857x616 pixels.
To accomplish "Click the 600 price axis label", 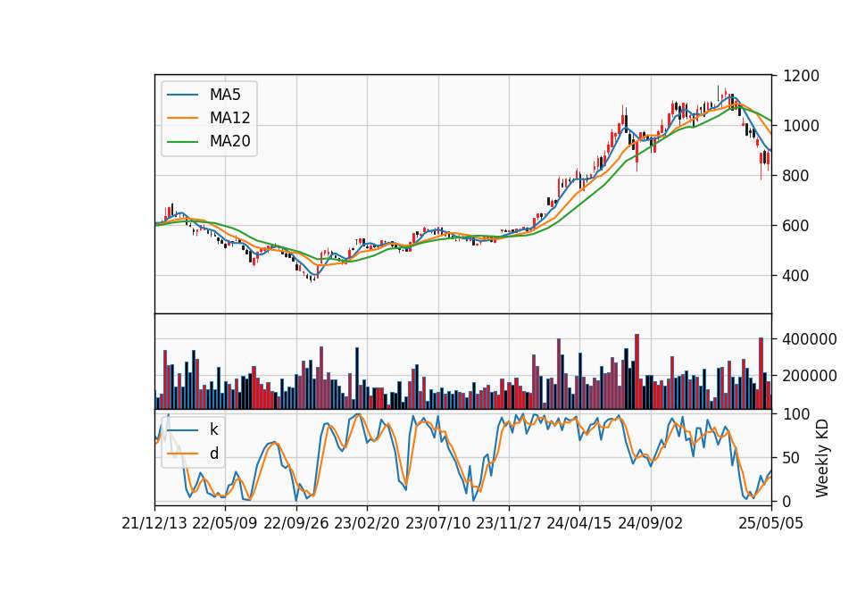I will pyautogui.click(x=795, y=226).
